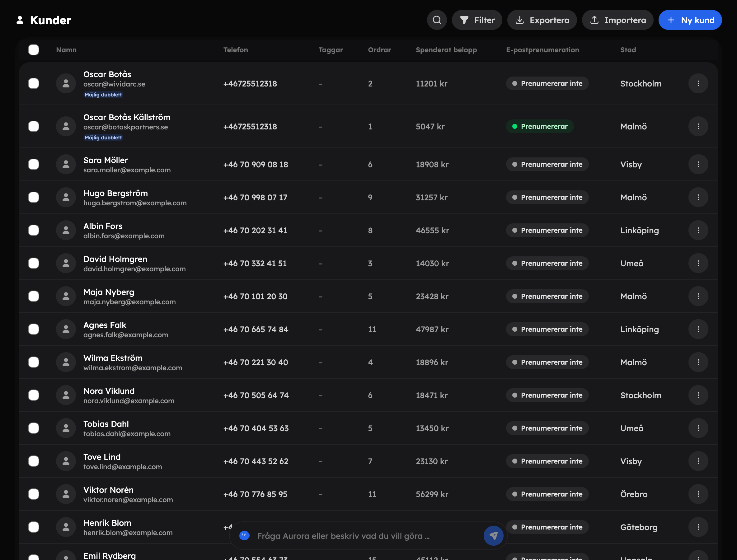Screen dimensions: 737x560
Task: Check Albin Fors row checkbox
Action: [34, 230]
